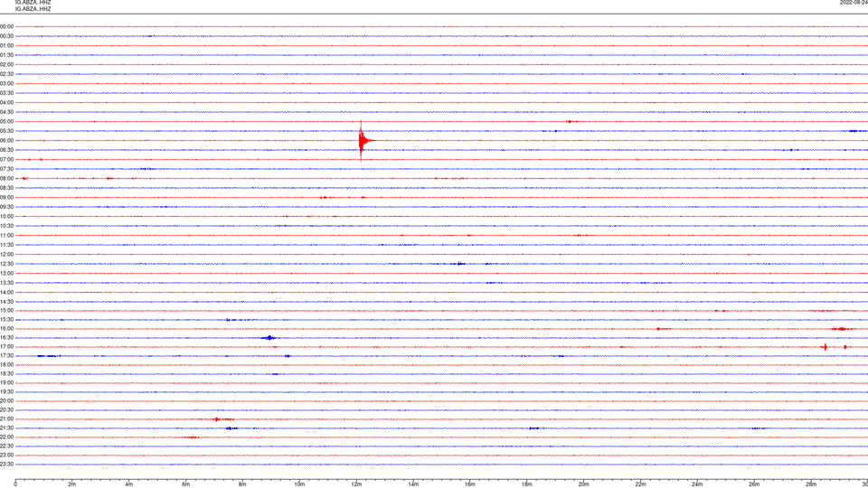Select the 17:30 time label

(6, 356)
